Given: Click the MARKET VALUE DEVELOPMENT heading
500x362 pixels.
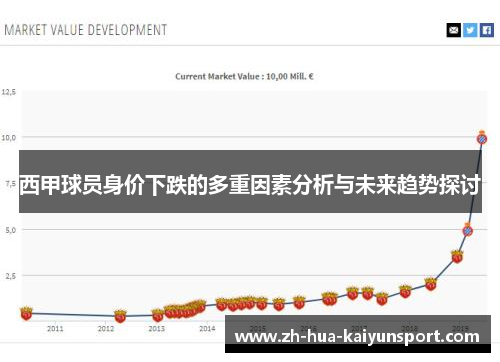Looking at the screenshot, I should tap(86, 30).
